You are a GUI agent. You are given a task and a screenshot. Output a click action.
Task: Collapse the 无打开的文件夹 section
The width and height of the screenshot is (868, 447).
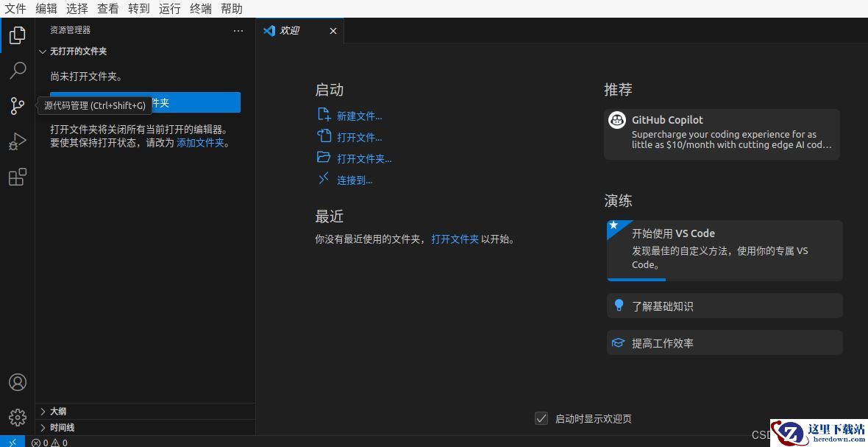click(x=43, y=52)
